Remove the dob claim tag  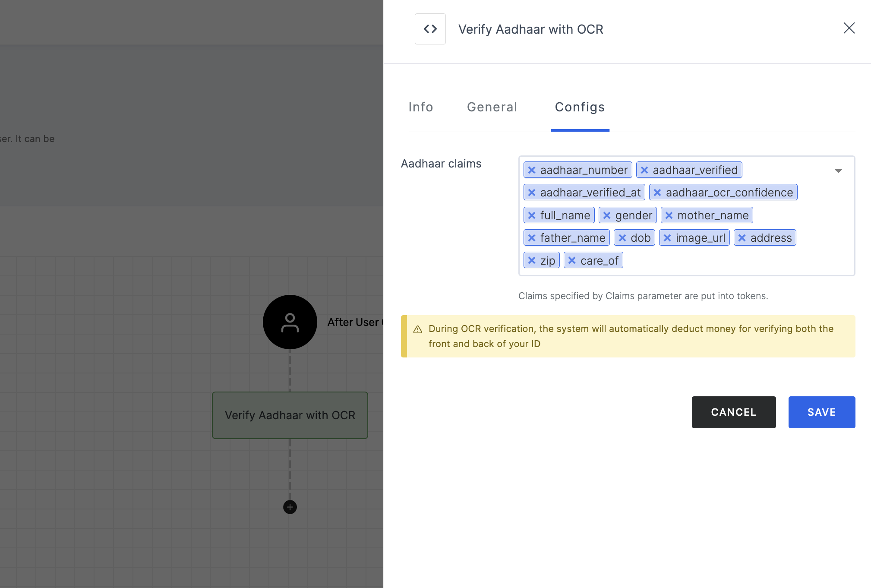click(x=622, y=238)
